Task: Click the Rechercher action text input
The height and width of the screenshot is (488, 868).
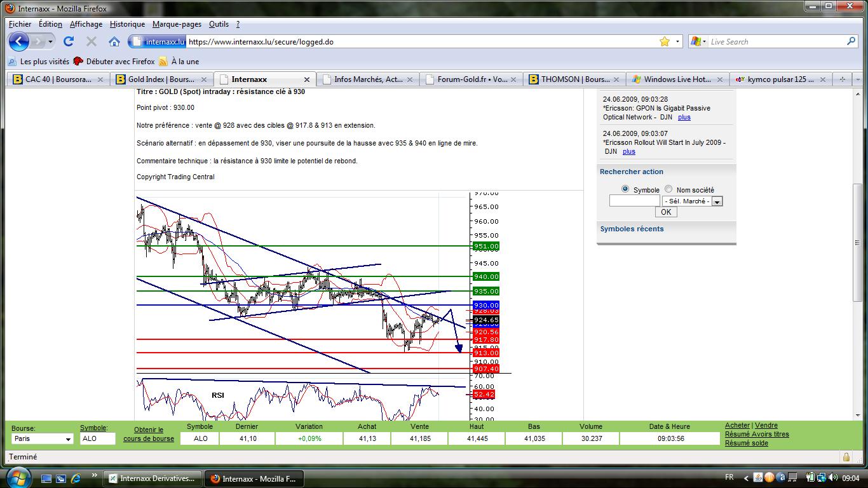Action: tap(634, 201)
